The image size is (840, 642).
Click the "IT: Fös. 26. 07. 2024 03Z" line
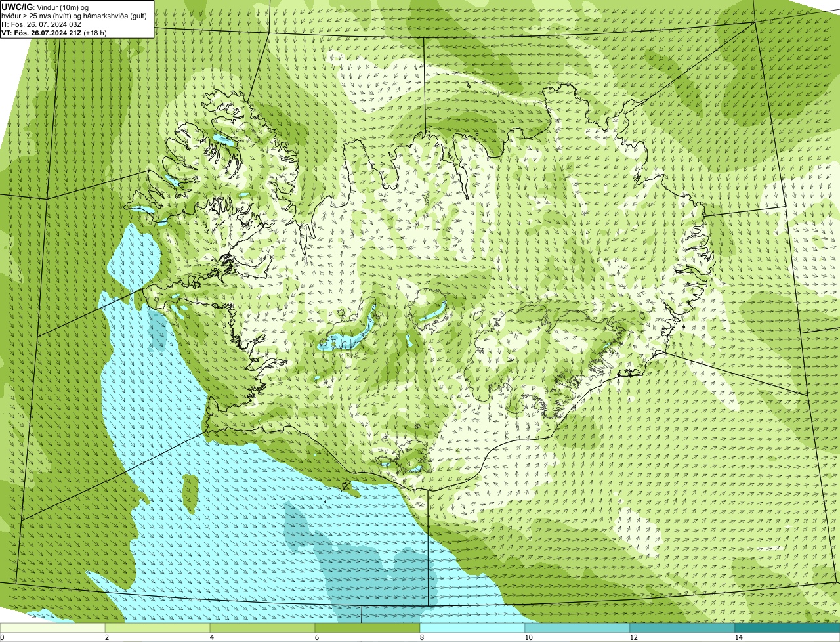click(42, 24)
